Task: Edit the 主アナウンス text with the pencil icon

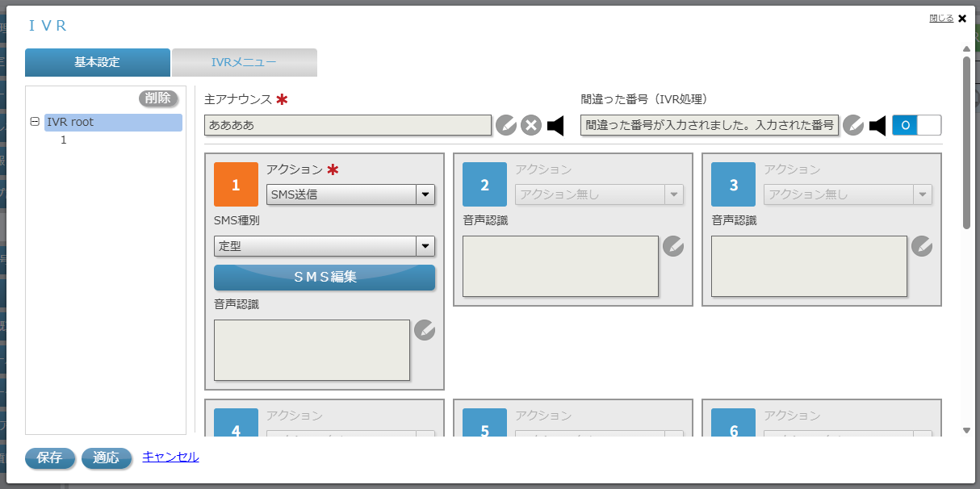Action: [506, 124]
